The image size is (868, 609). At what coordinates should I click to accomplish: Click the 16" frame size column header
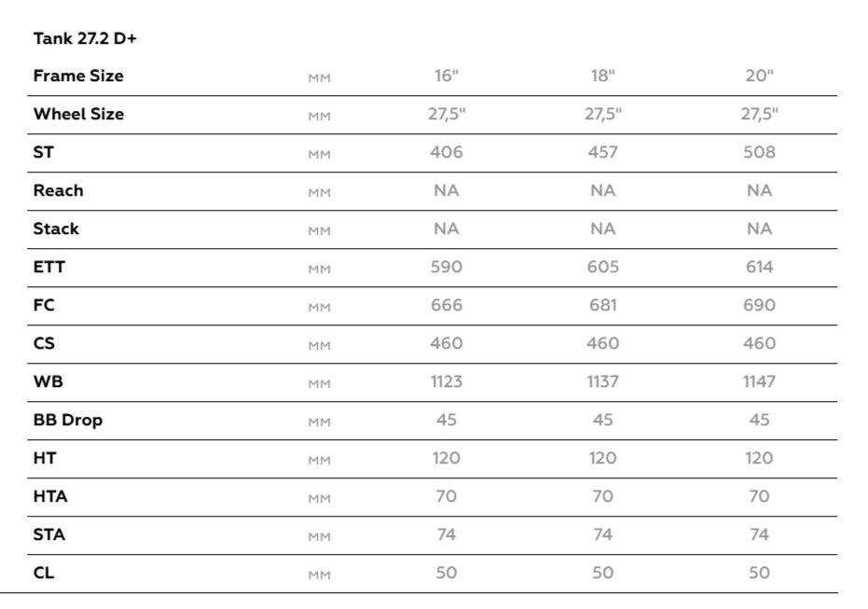[x=447, y=76]
